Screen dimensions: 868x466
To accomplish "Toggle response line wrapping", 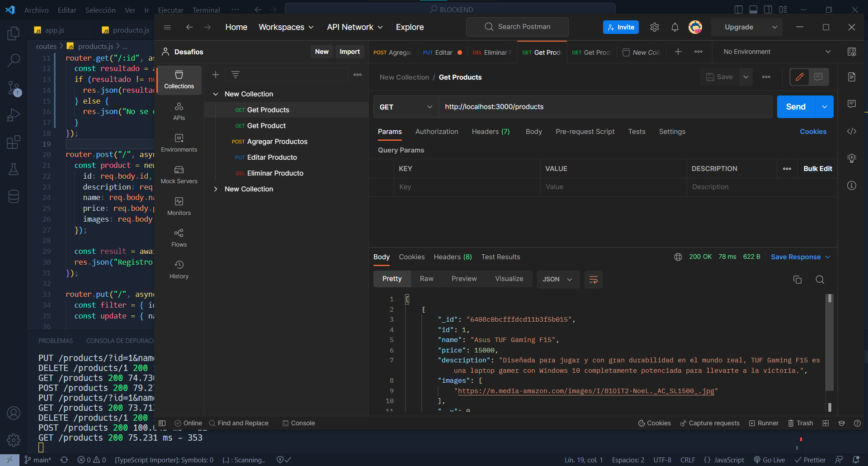I will point(594,280).
